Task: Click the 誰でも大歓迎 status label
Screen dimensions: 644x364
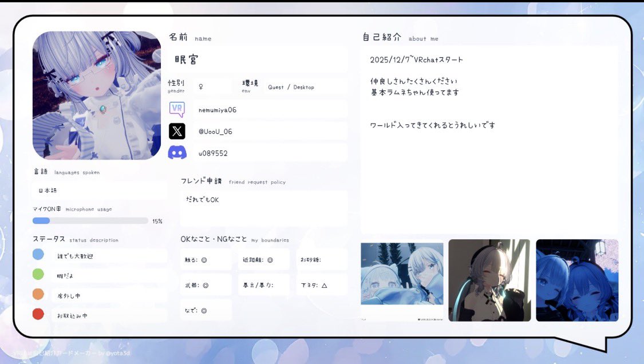Action: pyautogui.click(x=75, y=256)
